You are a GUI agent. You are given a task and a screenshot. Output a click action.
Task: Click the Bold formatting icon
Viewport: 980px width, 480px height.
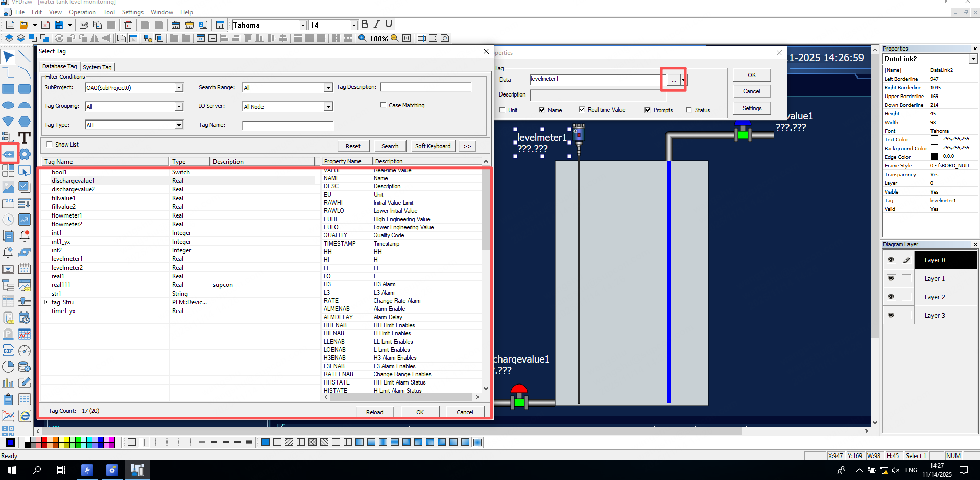(x=365, y=25)
